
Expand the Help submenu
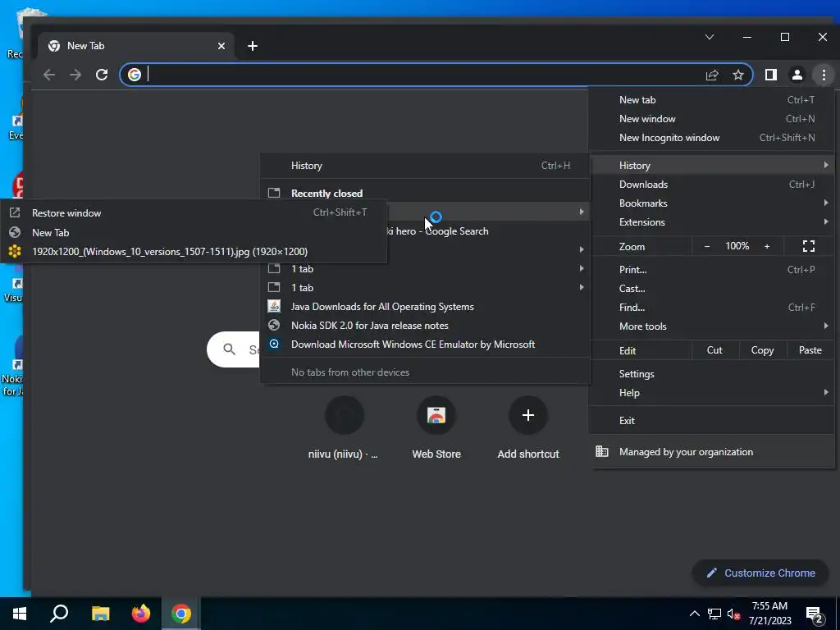[711, 393]
